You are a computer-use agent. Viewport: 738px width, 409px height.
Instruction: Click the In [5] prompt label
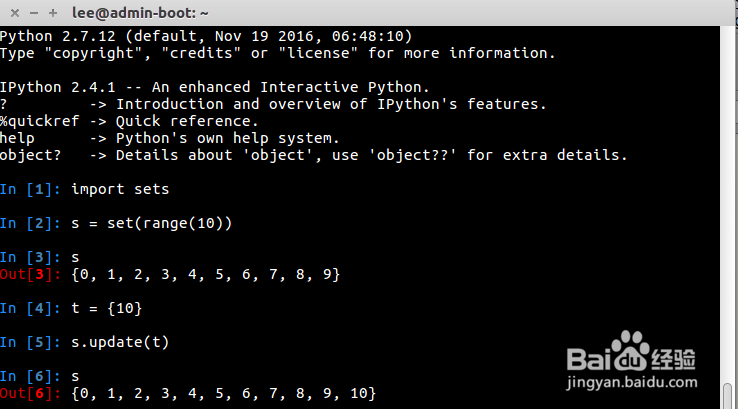click(x=32, y=342)
